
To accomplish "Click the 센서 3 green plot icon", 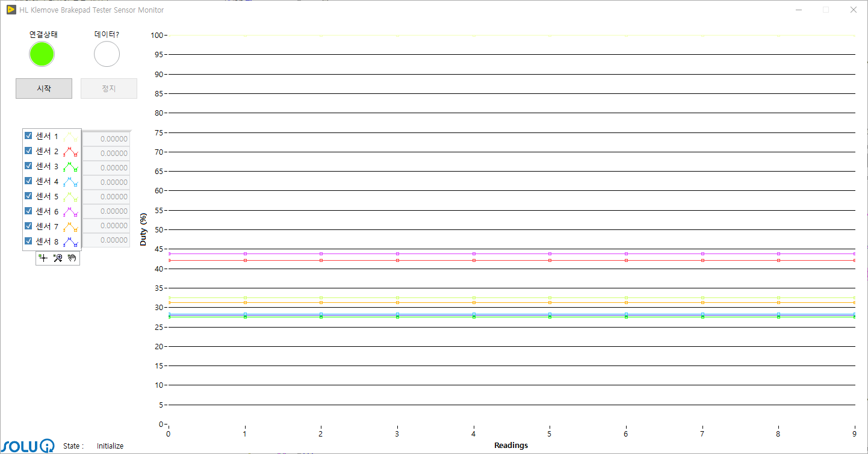I will (x=70, y=167).
